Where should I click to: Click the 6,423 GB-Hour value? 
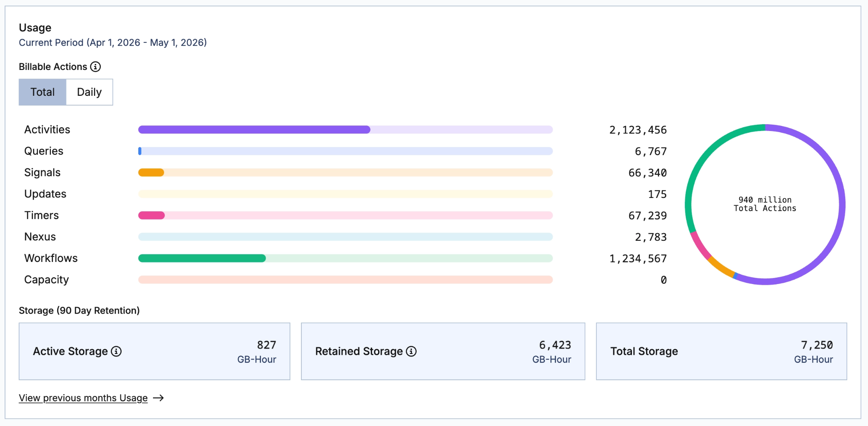pos(552,352)
